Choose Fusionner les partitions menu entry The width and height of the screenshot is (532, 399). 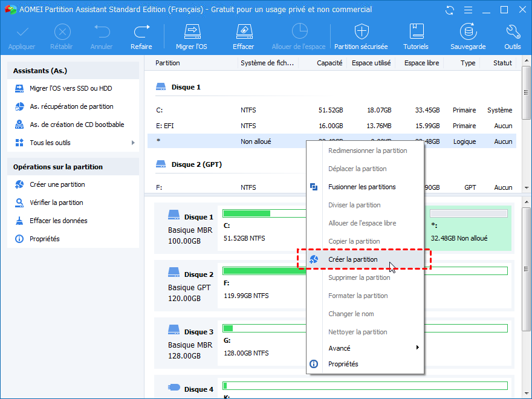tap(362, 187)
